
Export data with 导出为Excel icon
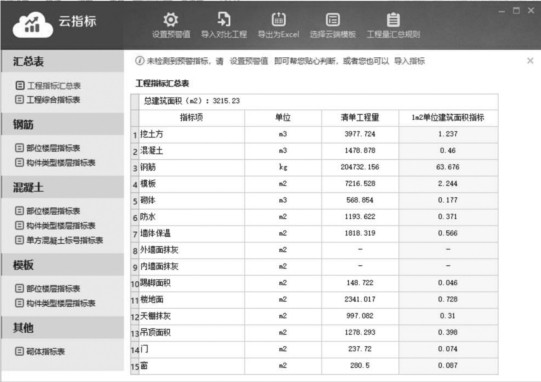click(x=278, y=19)
